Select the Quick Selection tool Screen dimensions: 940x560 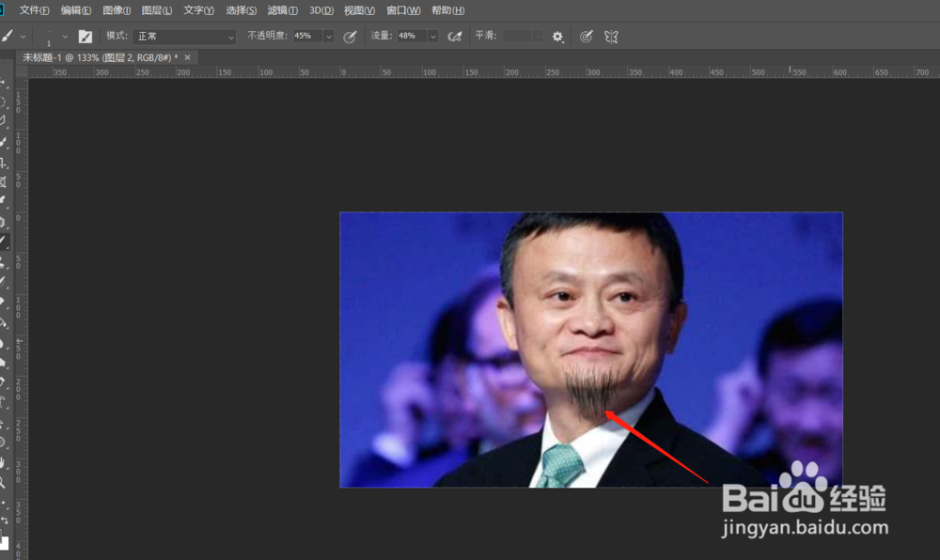point(3,142)
